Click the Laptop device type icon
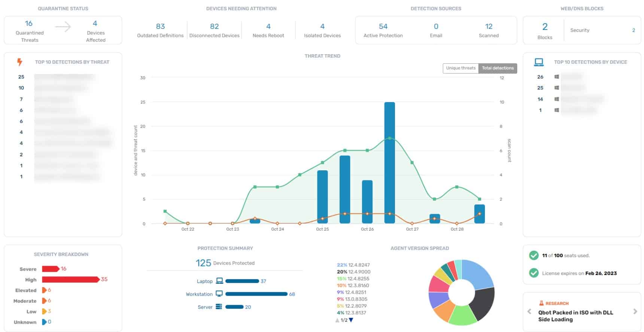Image resolution: width=644 pixels, height=332 pixels. tap(219, 281)
